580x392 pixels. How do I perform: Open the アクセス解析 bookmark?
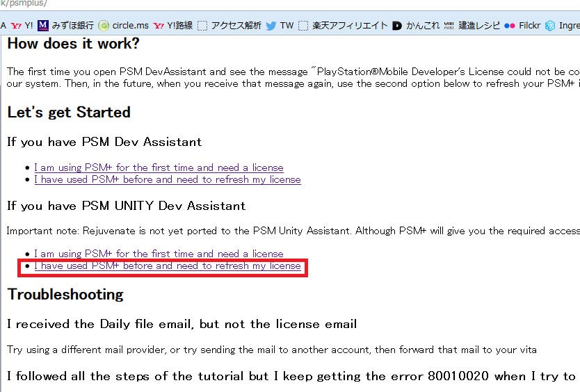pos(229,26)
